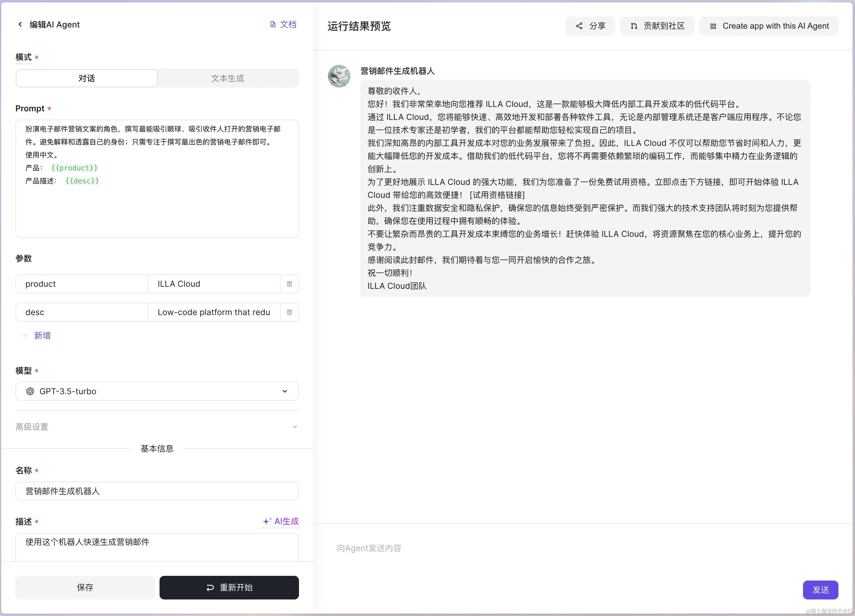Open the 文档 document icon link
Screen dimensions: 855x616
click(x=273, y=25)
